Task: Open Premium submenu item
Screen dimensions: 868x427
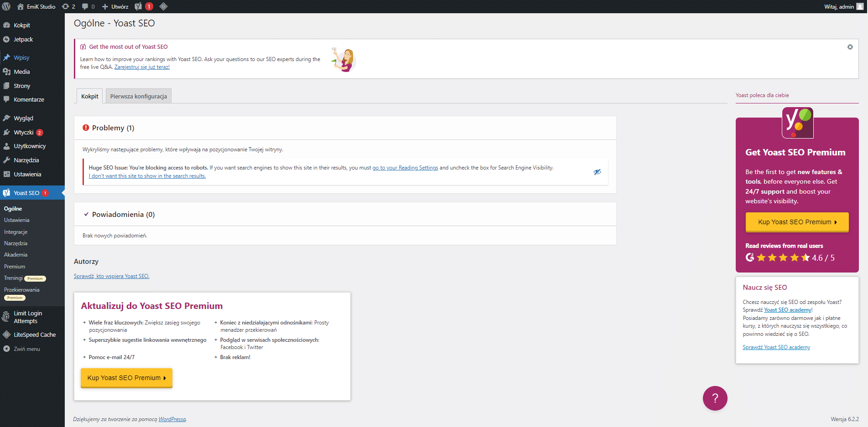Action: [x=15, y=267]
